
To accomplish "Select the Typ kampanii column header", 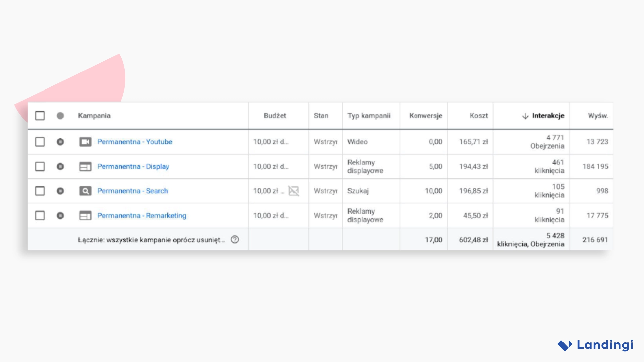I will (369, 116).
